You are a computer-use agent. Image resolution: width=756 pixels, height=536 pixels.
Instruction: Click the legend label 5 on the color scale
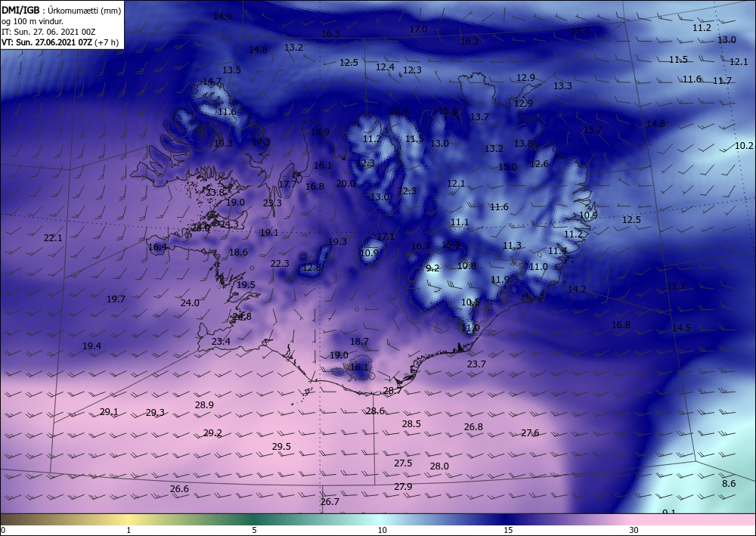click(x=254, y=530)
